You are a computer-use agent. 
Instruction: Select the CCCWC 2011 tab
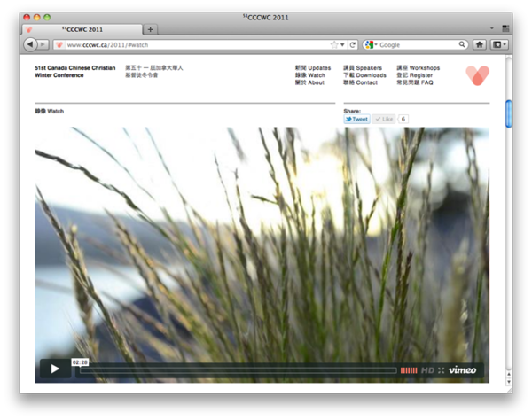[82, 29]
